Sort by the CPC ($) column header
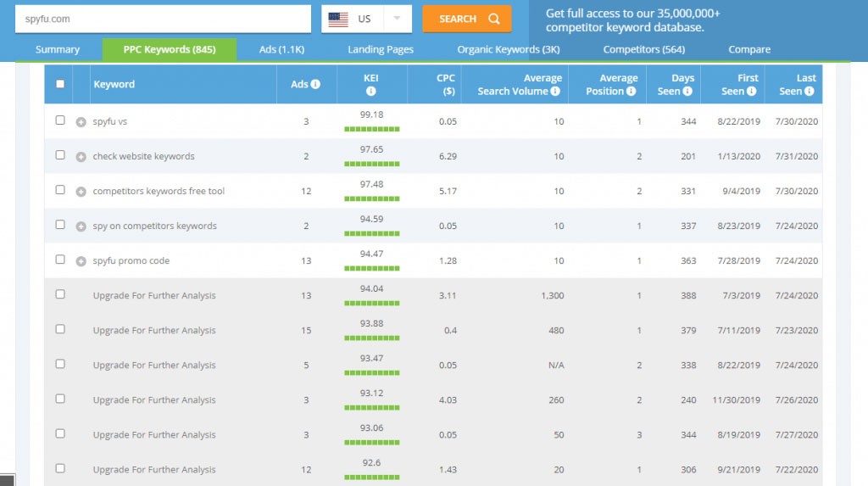 pos(445,85)
